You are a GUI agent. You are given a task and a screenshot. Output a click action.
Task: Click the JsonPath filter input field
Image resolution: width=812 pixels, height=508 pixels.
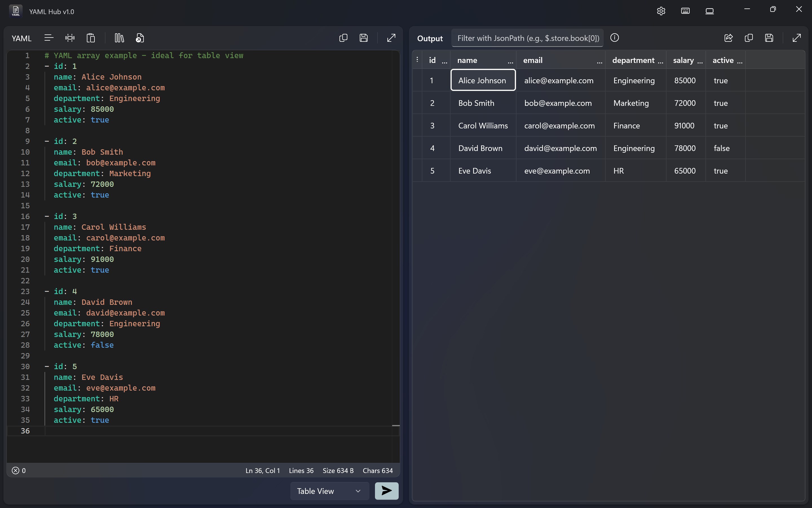pos(528,38)
